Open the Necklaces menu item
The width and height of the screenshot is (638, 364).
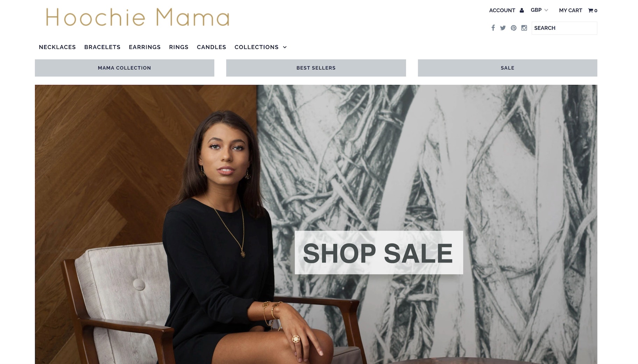(x=57, y=47)
